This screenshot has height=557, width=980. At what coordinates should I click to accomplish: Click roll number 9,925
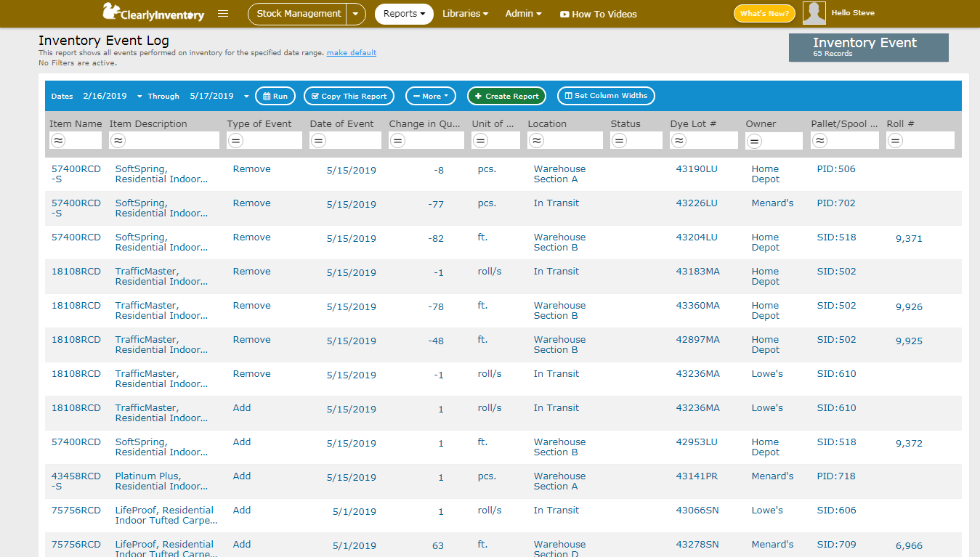point(909,341)
